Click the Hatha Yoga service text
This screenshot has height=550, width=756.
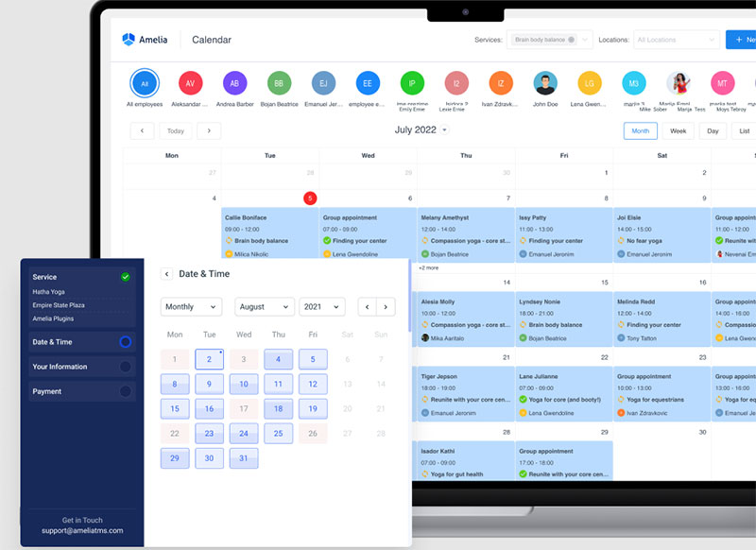pos(49,292)
